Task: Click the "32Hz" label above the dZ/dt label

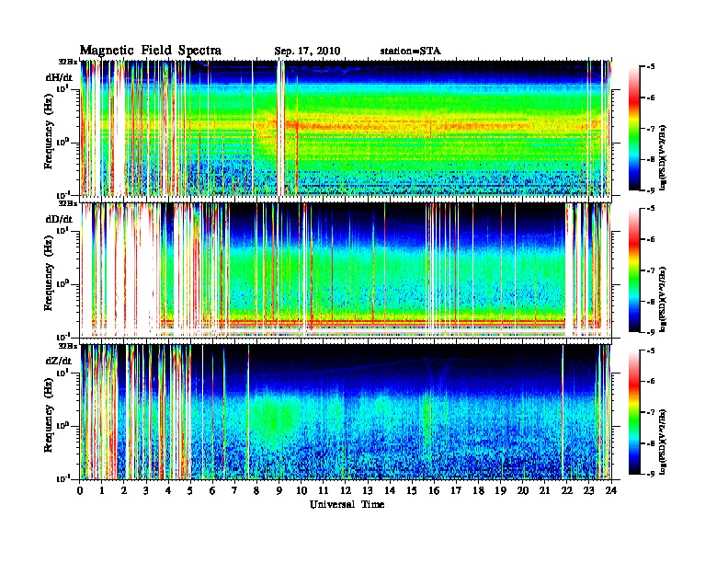Action: tap(68, 346)
